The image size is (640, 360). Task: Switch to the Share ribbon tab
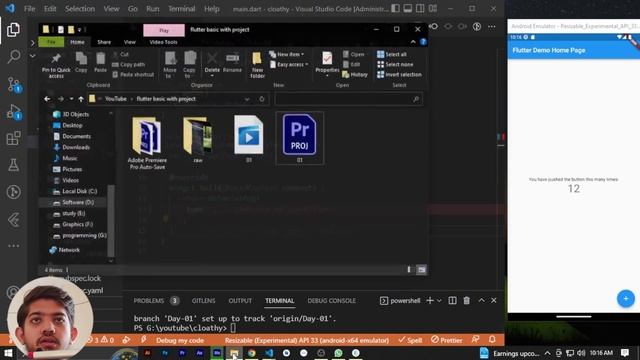pyautogui.click(x=104, y=42)
